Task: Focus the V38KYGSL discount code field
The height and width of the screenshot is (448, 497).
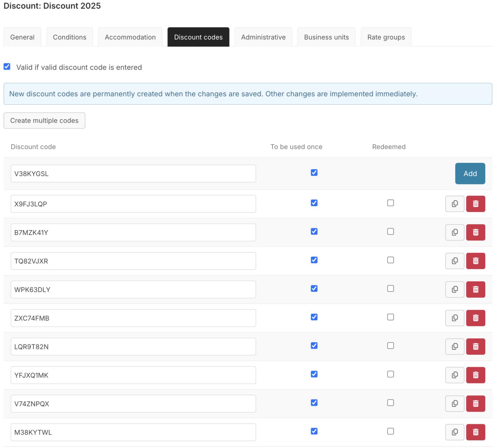Action: (x=133, y=173)
